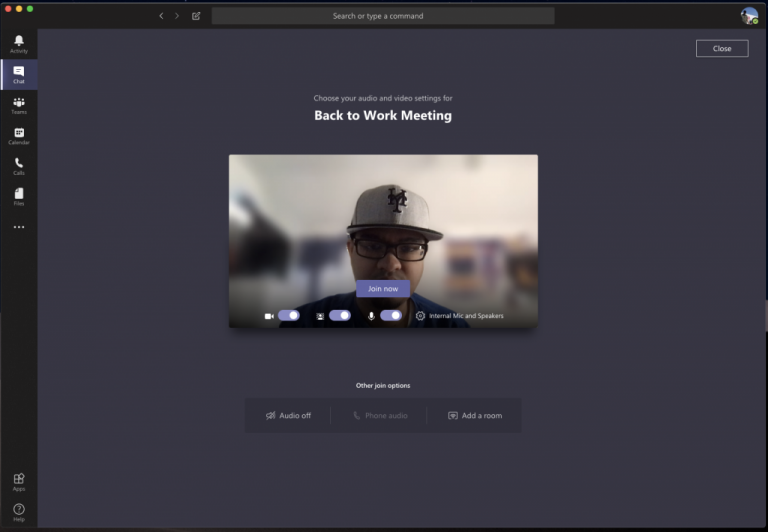Image resolution: width=768 pixels, height=532 pixels.
Task: Close the pre-join meeting screen
Action: tap(722, 48)
